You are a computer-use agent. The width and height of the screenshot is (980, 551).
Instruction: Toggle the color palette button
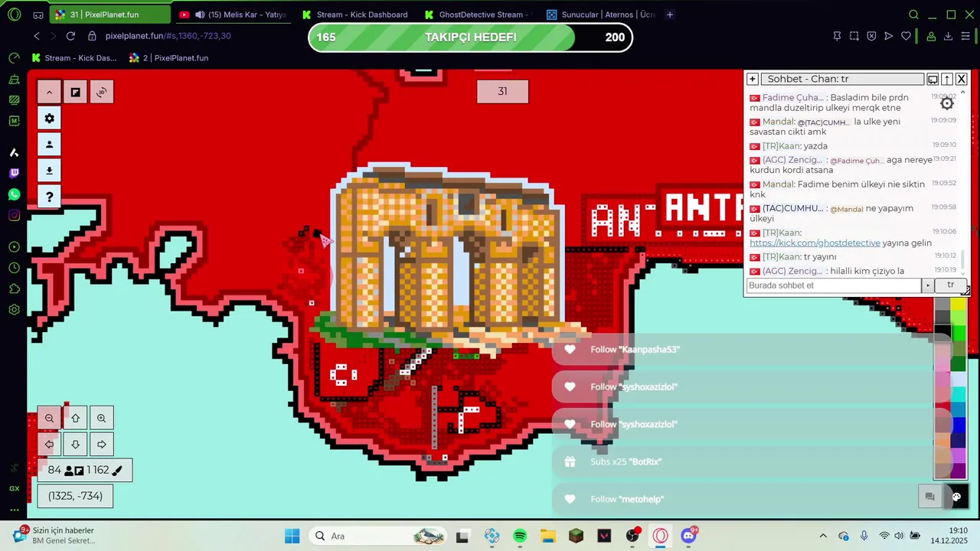[x=956, y=497]
